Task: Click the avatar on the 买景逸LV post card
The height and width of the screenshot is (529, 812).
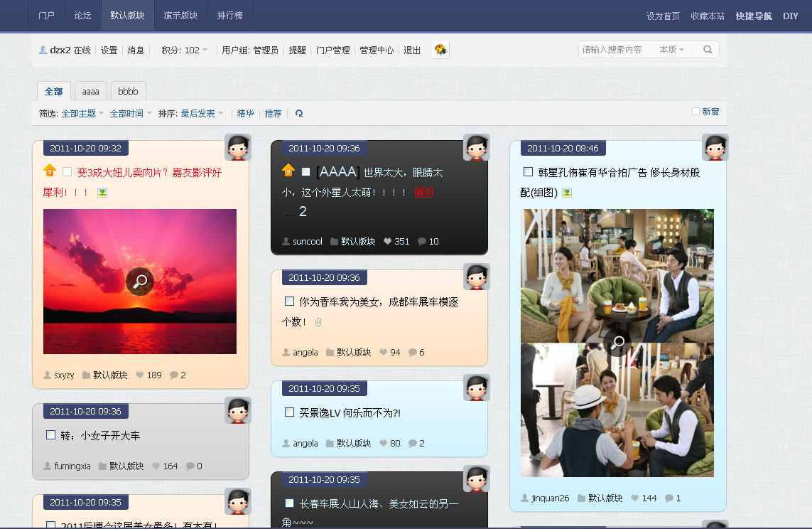Action: [477, 388]
